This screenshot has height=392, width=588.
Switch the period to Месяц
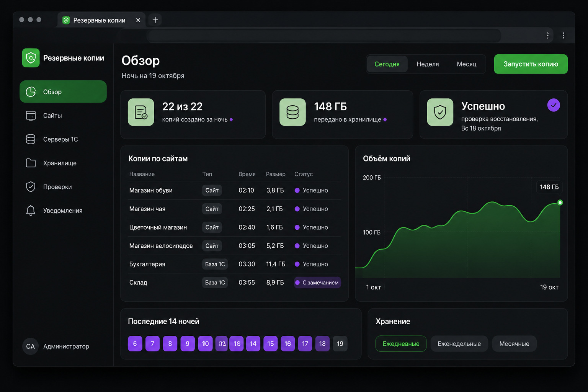pyautogui.click(x=466, y=64)
